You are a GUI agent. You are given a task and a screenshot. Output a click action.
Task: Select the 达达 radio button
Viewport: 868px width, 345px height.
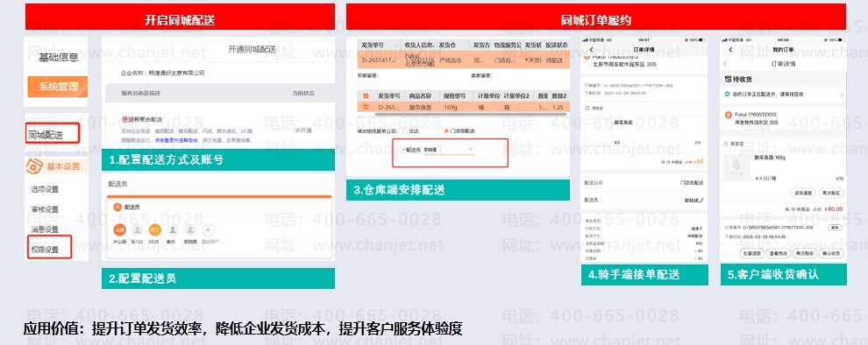[x=405, y=130]
